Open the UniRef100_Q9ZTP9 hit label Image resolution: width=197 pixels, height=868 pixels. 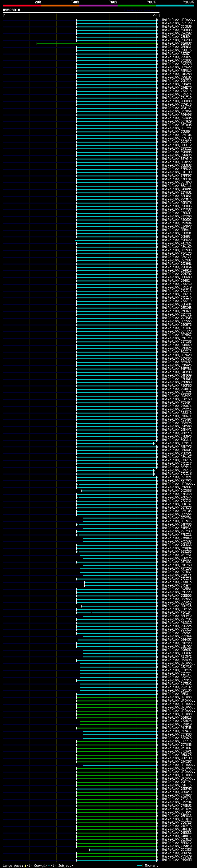[177, 23]
